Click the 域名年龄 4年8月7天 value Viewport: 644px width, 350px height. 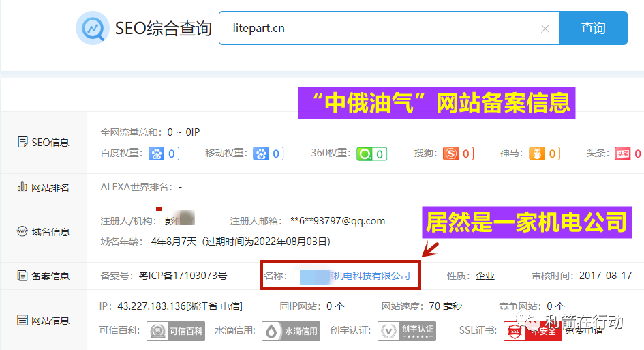[174, 242]
